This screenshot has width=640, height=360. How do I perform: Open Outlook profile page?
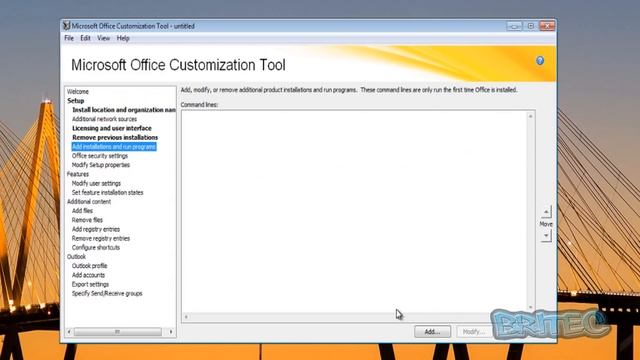point(89,266)
